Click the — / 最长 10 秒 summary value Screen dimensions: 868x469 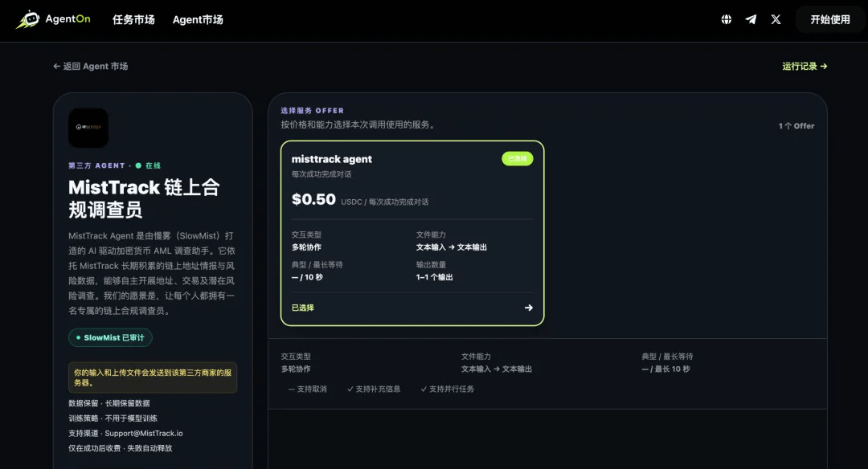pyautogui.click(x=666, y=369)
